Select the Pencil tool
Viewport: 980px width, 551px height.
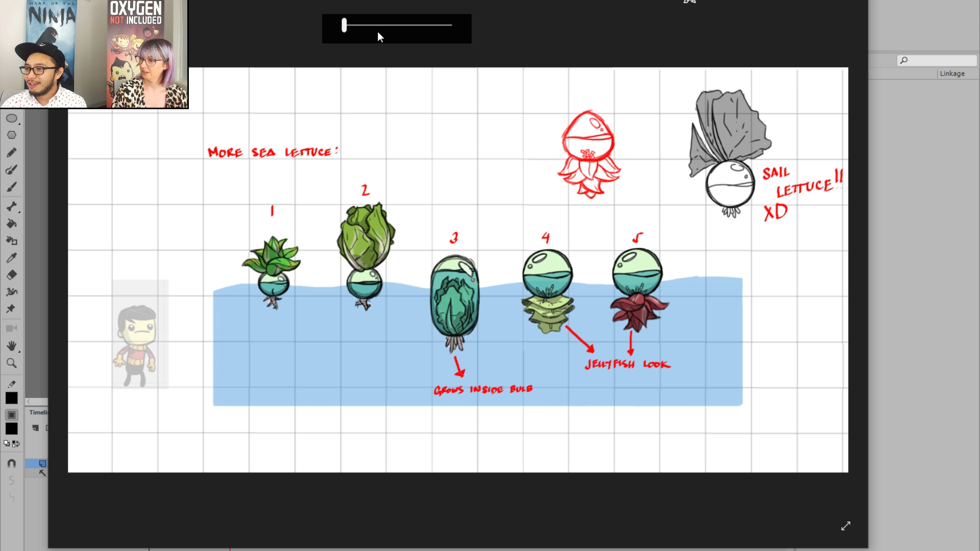(11, 153)
